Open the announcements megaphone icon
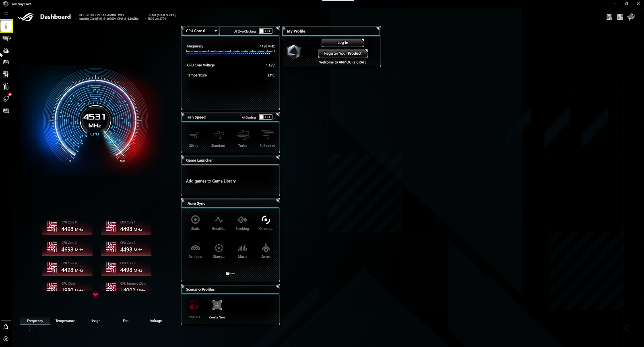 (x=631, y=16)
